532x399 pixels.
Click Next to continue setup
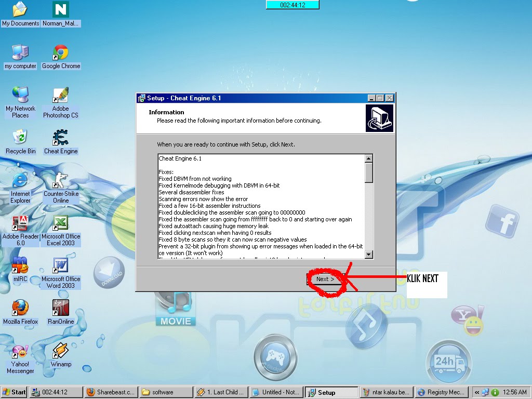click(x=325, y=279)
